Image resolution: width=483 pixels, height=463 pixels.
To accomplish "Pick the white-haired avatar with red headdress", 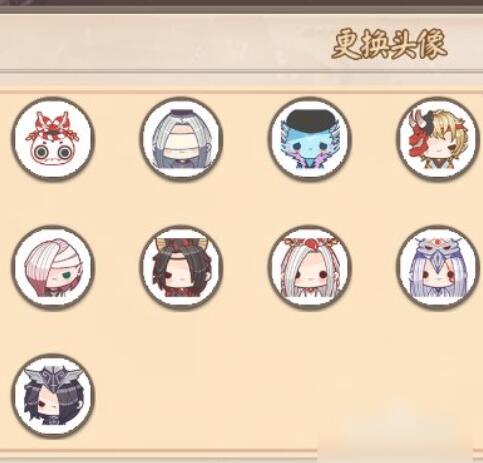I will 310,268.
